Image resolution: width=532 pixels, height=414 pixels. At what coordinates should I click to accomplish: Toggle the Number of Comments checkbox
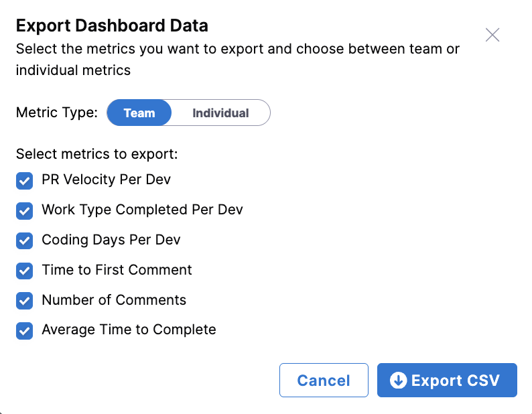(x=25, y=301)
